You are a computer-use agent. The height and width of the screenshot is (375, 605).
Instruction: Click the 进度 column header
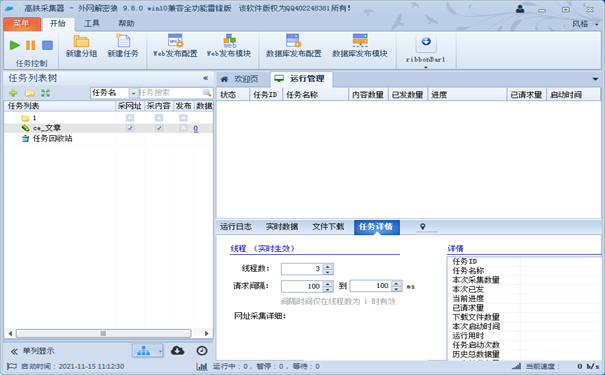[x=467, y=95]
